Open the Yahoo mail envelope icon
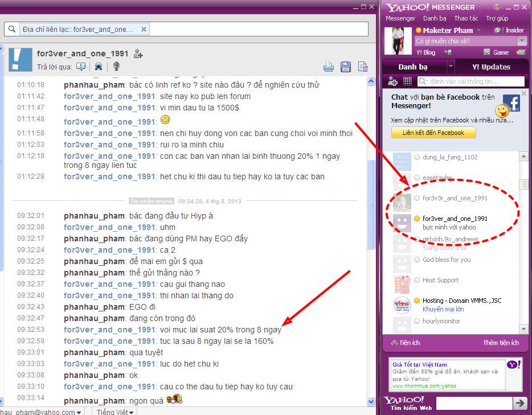Image resolution: width=532 pixels, height=415 pixels. click(x=521, y=52)
